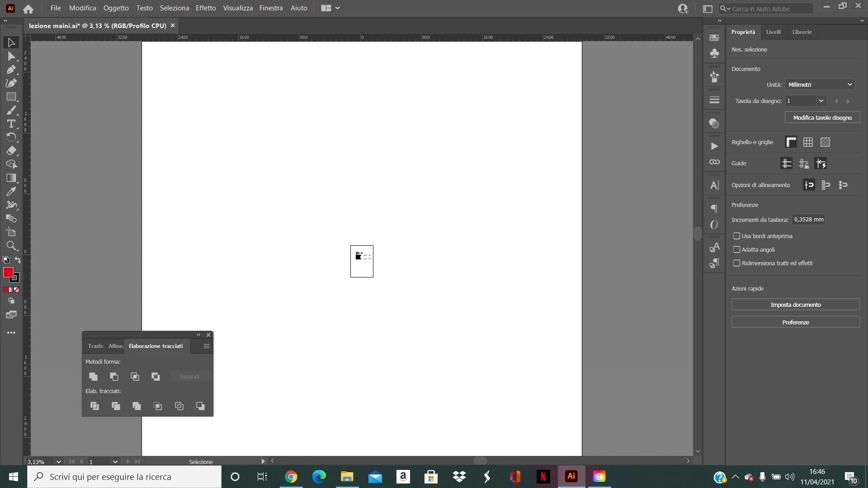Show the grid icon in Righello e griglie
868x488 pixels.
point(808,142)
